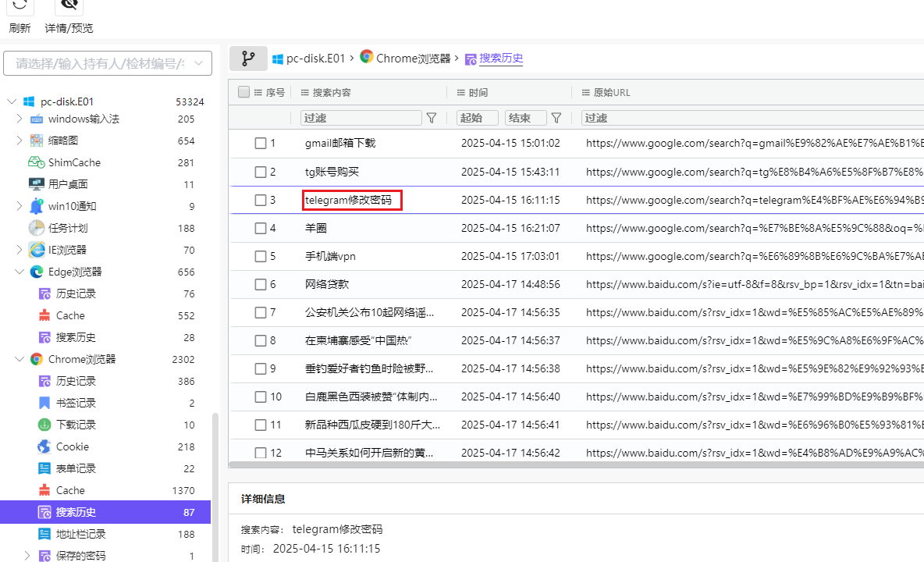Click the win10通知 bell icon

[x=37, y=205]
